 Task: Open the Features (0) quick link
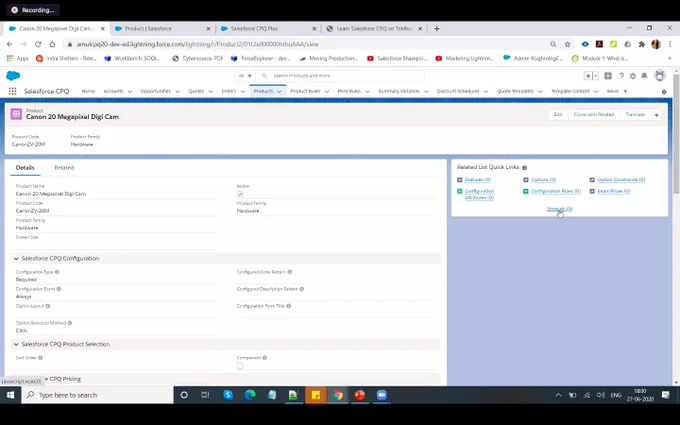pyautogui.click(x=477, y=180)
